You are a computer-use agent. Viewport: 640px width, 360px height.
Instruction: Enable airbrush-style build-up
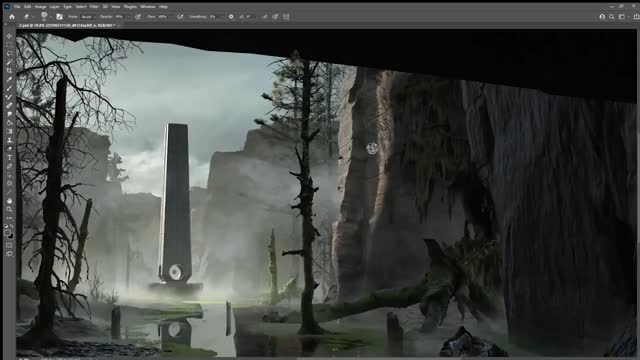coord(180,17)
